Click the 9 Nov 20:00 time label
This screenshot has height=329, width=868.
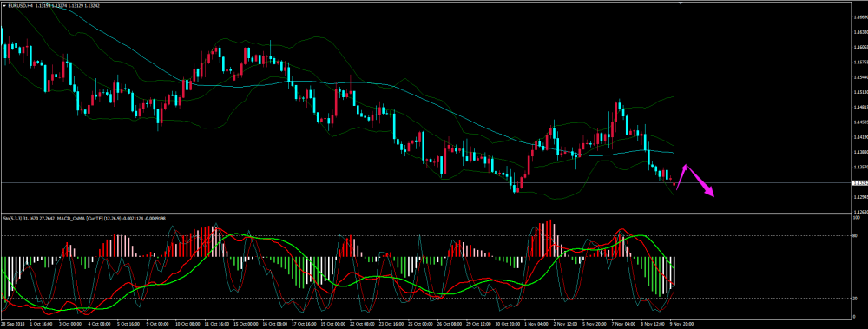coord(681,324)
